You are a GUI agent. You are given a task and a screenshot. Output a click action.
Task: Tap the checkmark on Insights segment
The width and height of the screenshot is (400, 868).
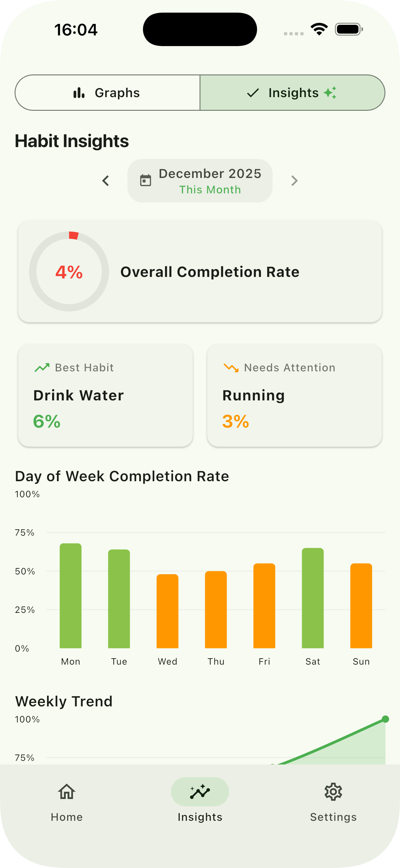[x=253, y=93]
